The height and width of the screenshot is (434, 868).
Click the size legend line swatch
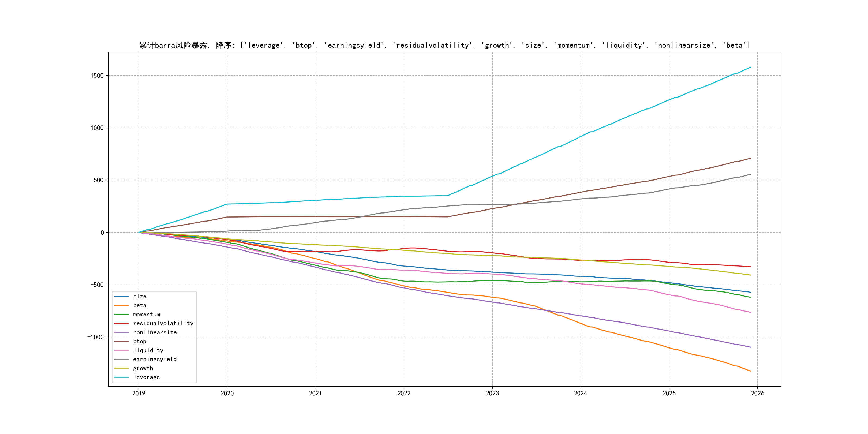coord(121,297)
